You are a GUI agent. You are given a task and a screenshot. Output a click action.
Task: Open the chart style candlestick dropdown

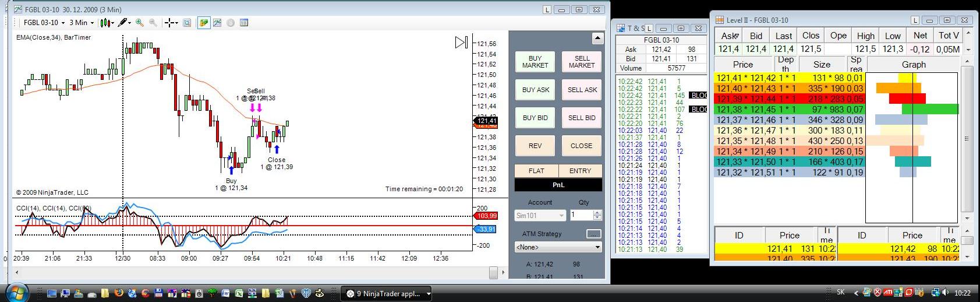pyautogui.click(x=107, y=23)
